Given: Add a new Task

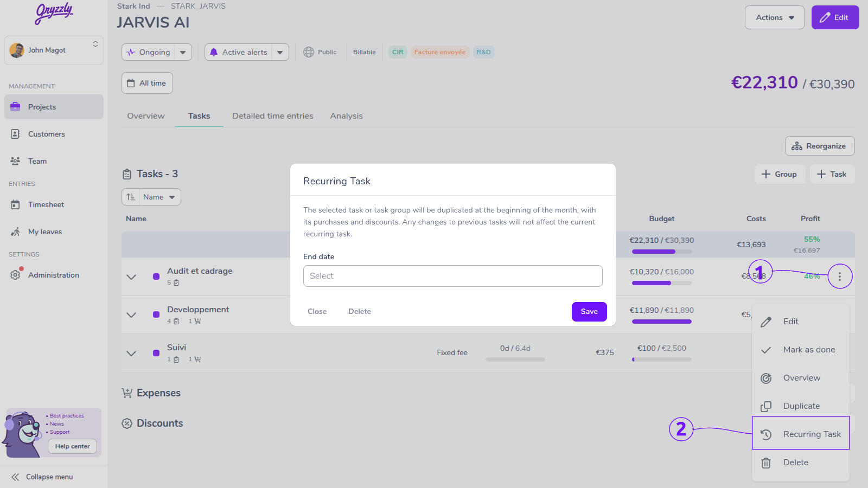Looking at the screenshot, I should [x=832, y=174].
